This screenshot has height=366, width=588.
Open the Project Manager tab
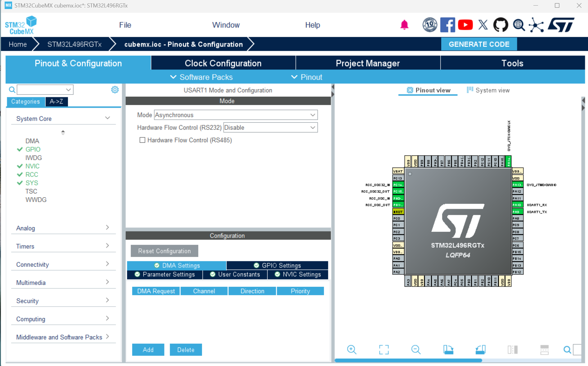(367, 63)
